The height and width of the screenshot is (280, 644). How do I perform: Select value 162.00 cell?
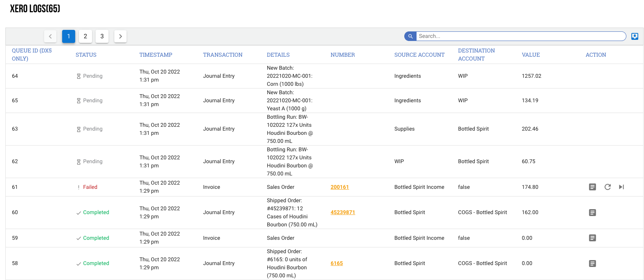coord(530,212)
